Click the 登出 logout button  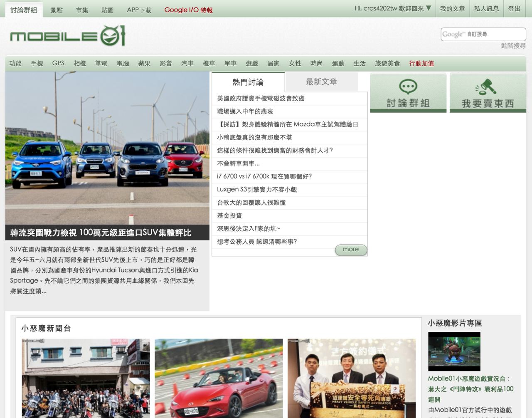click(x=514, y=9)
